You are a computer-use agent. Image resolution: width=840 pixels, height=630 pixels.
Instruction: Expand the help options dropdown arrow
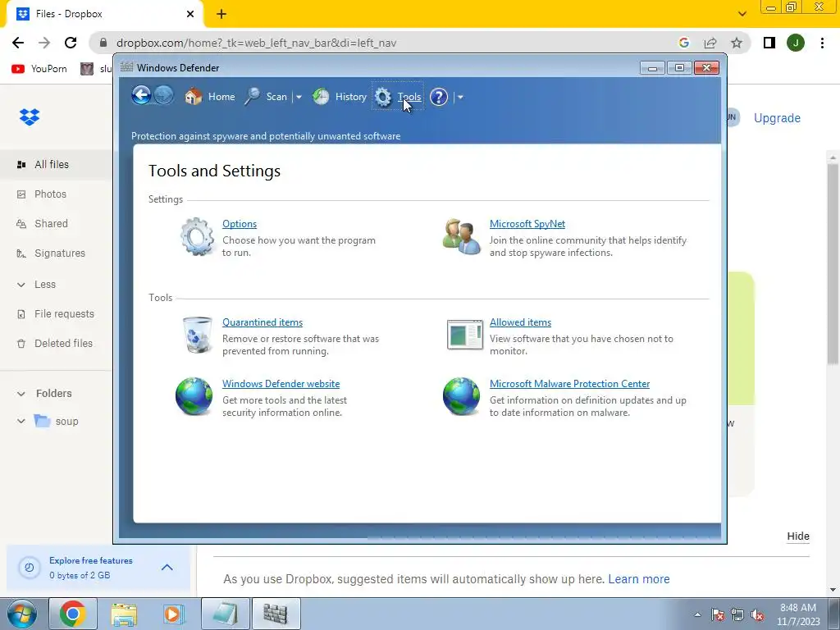[x=460, y=97]
